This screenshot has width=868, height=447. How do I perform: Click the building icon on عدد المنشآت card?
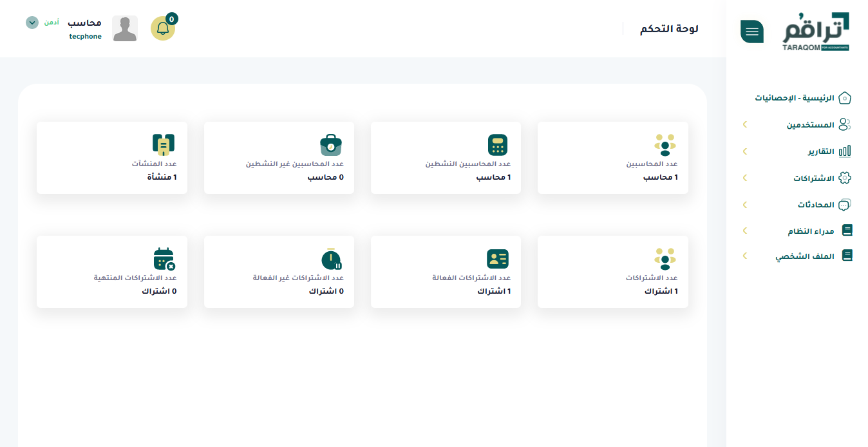point(164,144)
